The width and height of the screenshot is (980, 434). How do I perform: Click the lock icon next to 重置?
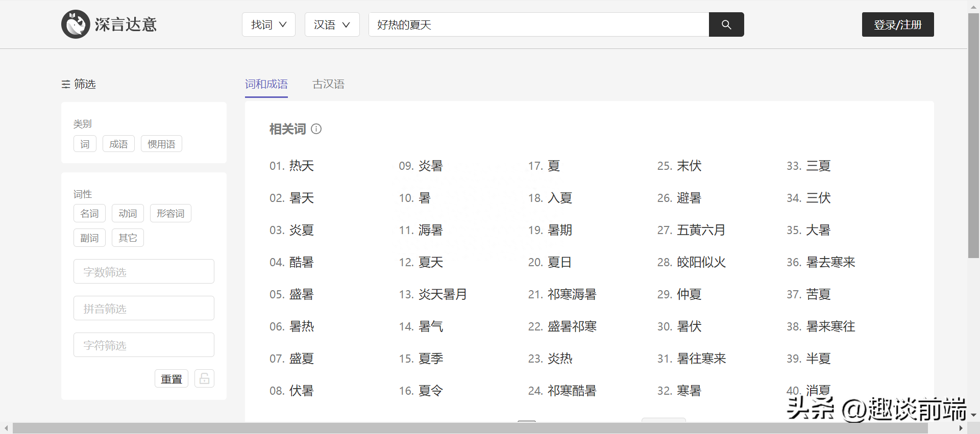click(204, 378)
